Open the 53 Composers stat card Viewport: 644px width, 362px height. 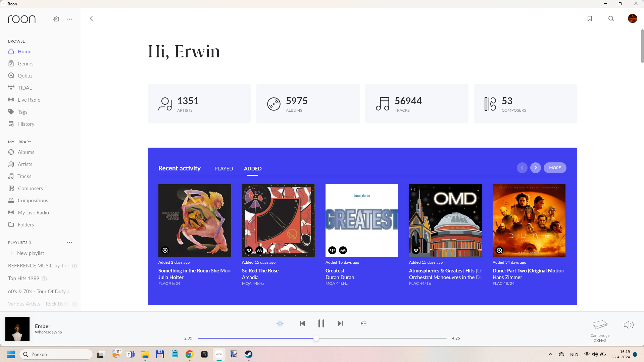click(526, 104)
